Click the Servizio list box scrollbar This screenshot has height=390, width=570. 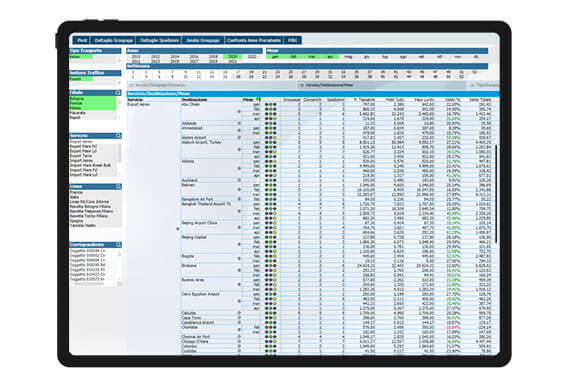119,153
